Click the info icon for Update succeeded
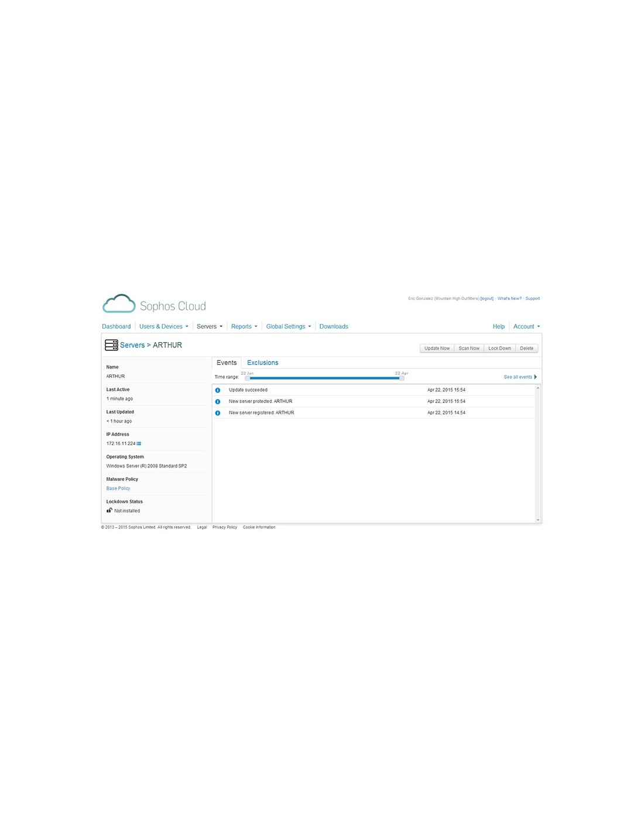The height and width of the screenshot is (833, 644). (218, 390)
